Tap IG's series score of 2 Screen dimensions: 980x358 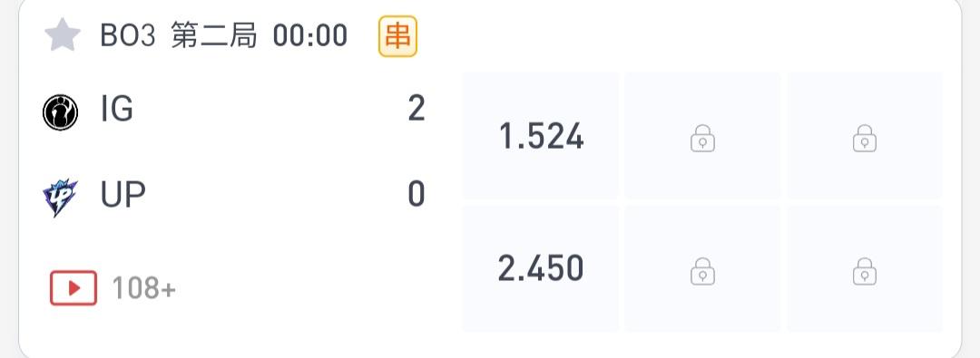pos(416,110)
